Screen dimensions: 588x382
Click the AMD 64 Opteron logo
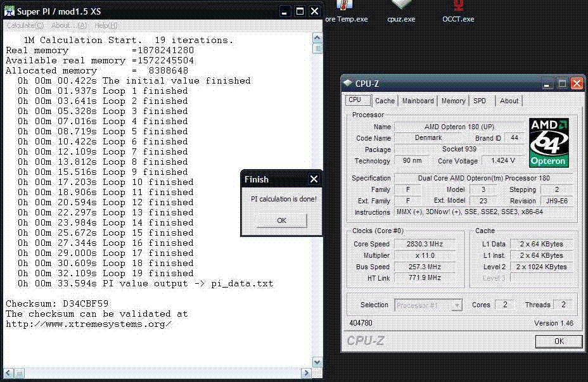click(x=549, y=143)
